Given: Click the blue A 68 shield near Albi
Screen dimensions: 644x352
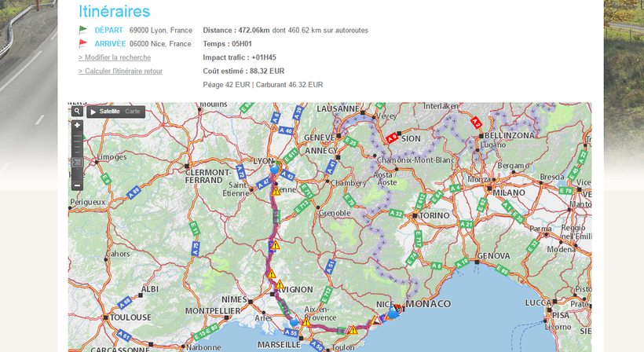Looking at the screenshot, I should (124, 303).
